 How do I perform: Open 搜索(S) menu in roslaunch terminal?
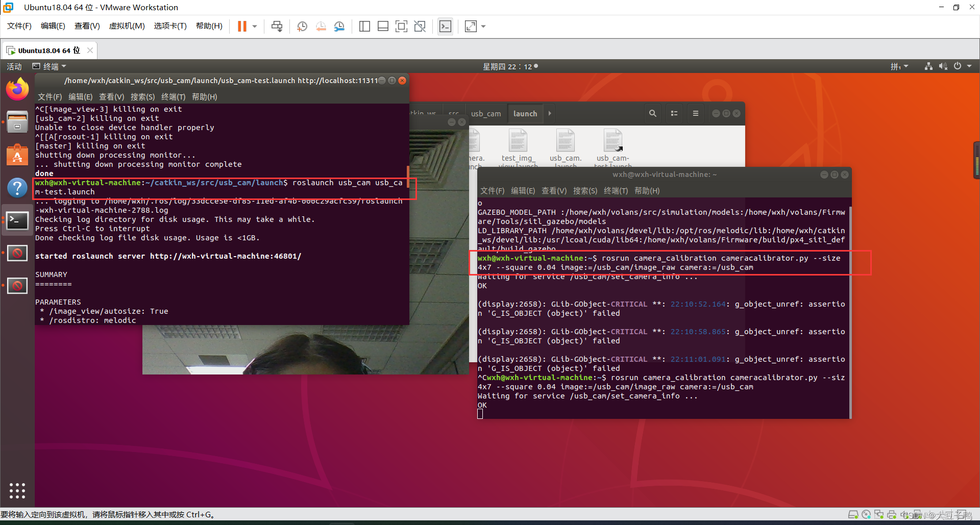tap(143, 97)
